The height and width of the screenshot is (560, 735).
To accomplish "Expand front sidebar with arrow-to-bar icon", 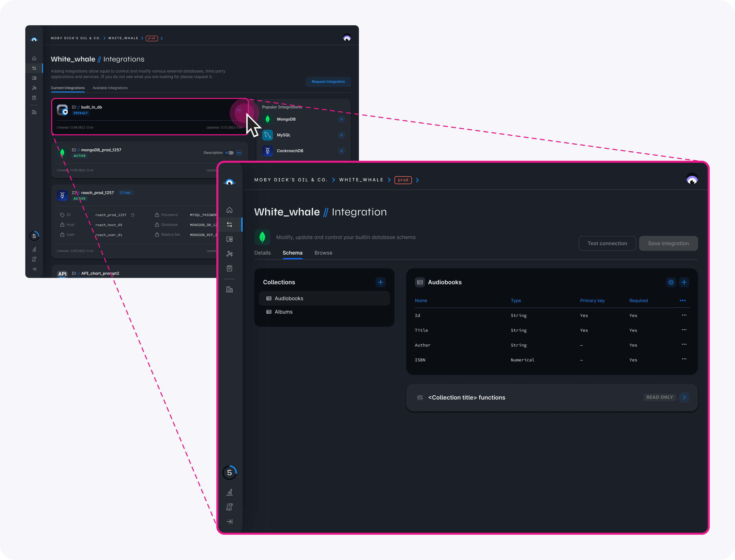I will coord(229,522).
